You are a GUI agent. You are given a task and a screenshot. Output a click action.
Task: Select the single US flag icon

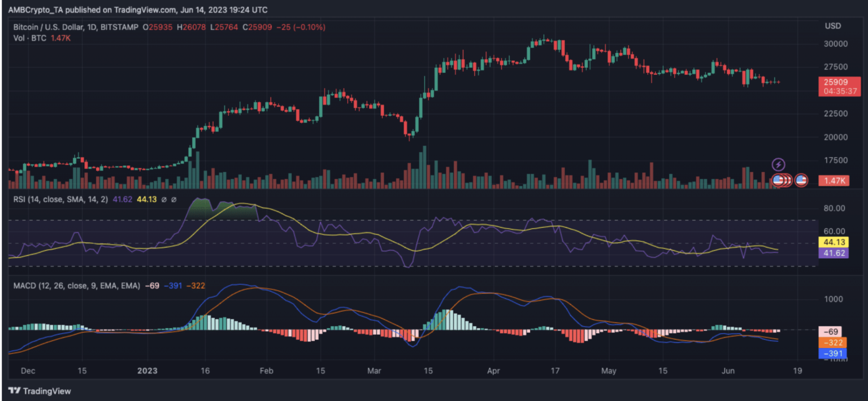801,180
